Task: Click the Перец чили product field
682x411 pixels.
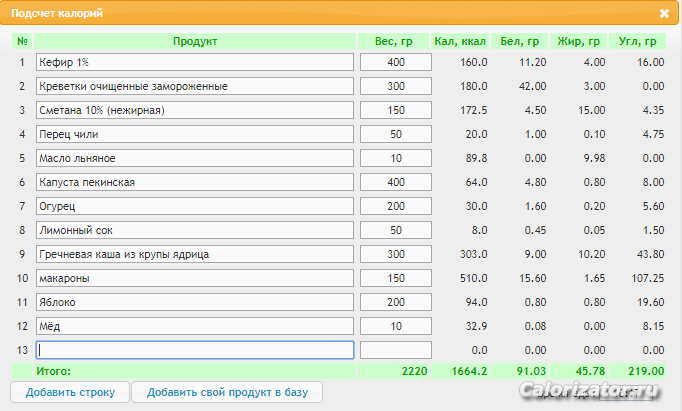Action: click(195, 134)
